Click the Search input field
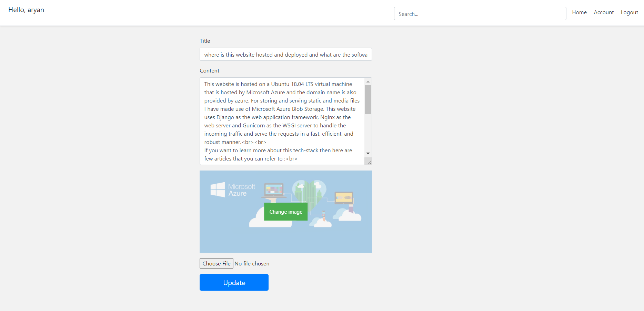The height and width of the screenshot is (311, 644). click(480, 13)
